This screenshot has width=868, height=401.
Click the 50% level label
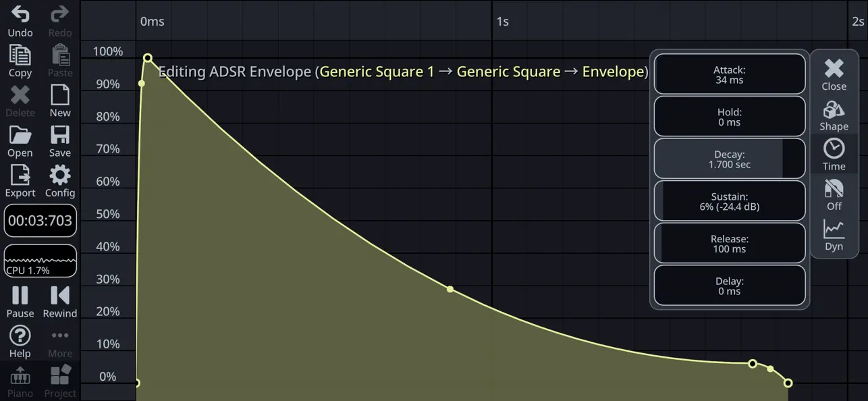coord(108,214)
